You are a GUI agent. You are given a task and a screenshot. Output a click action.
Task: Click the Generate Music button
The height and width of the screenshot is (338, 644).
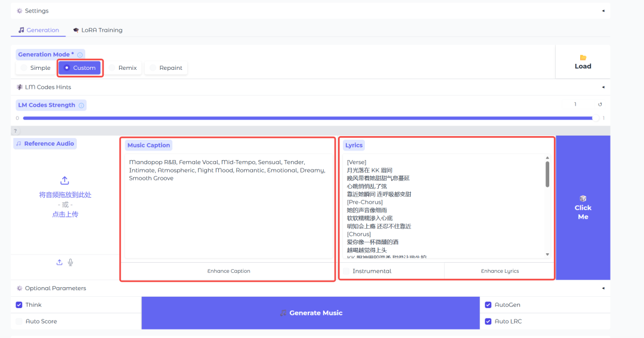pos(311,313)
